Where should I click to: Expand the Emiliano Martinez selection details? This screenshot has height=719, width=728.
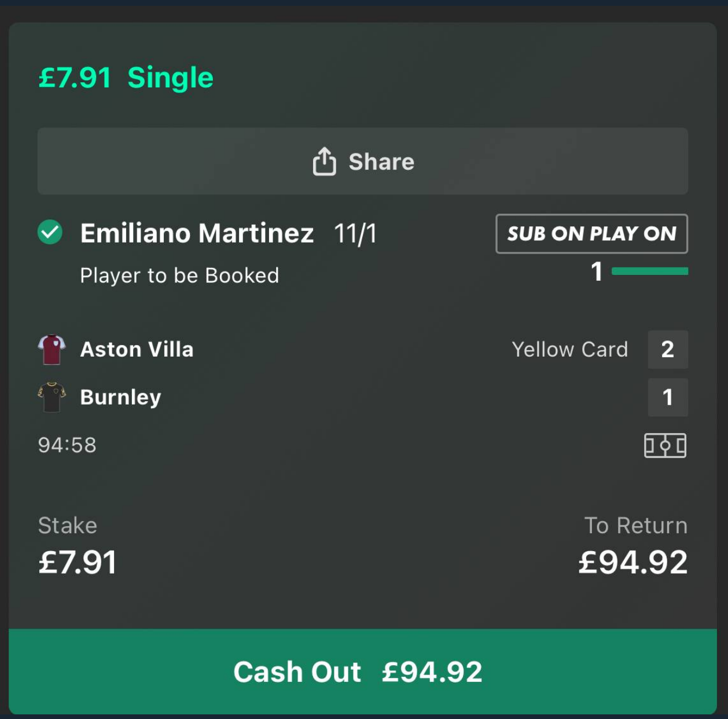point(197,233)
